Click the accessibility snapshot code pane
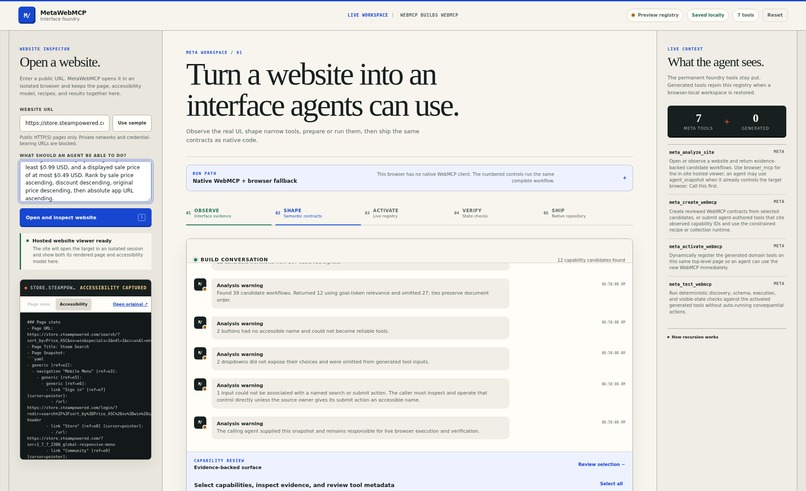This screenshot has height=491, width=806. pyautogui.click(x=86, y=386)
